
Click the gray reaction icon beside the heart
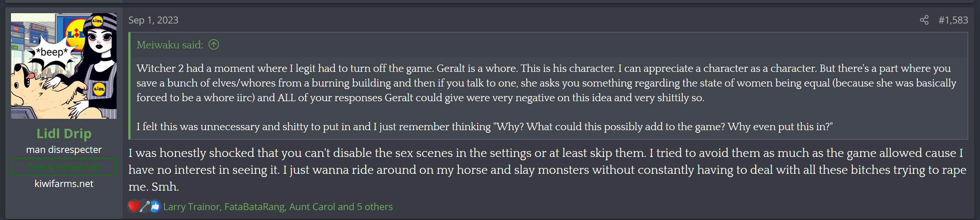point(144,206)
